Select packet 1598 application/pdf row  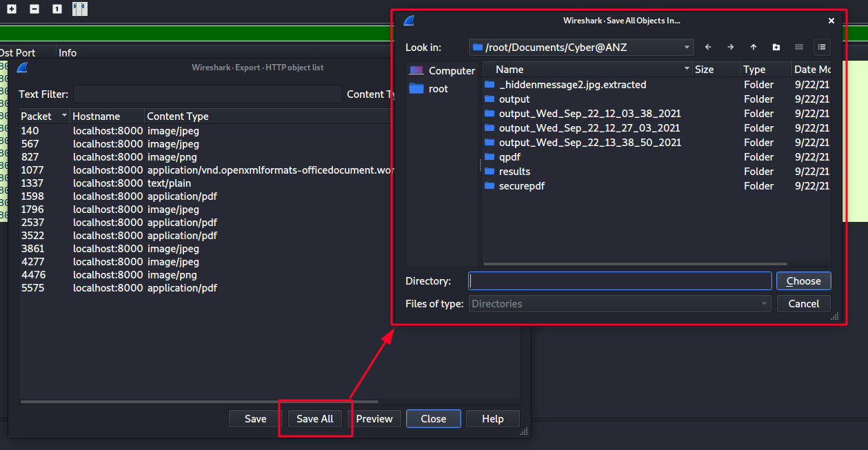pyautogui.click(x=206, y=196)
